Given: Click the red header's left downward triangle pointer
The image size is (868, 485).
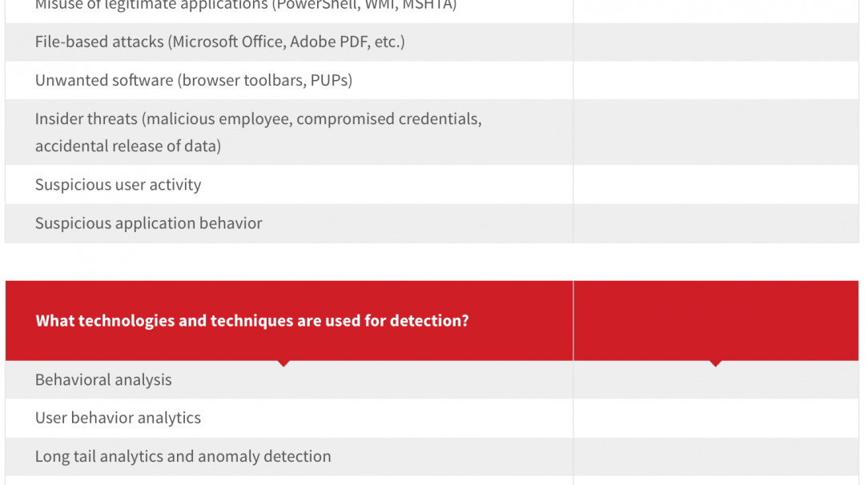Looking at the screenshot, I should click(283, 363).
